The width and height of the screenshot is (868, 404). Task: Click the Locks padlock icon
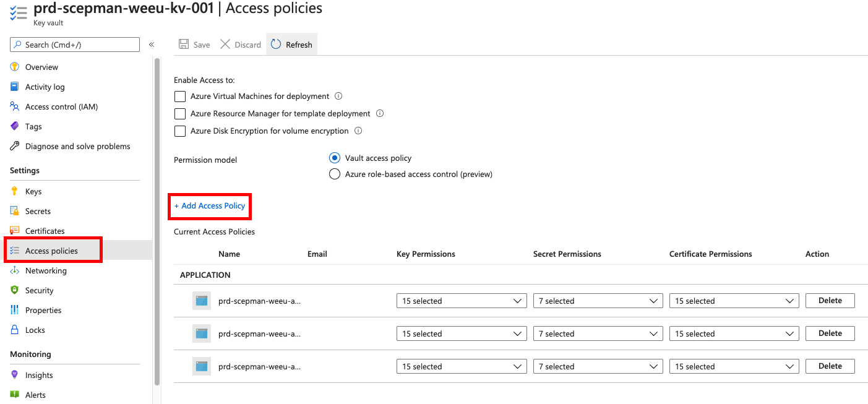pyautogui.click(x=15, y=330)
